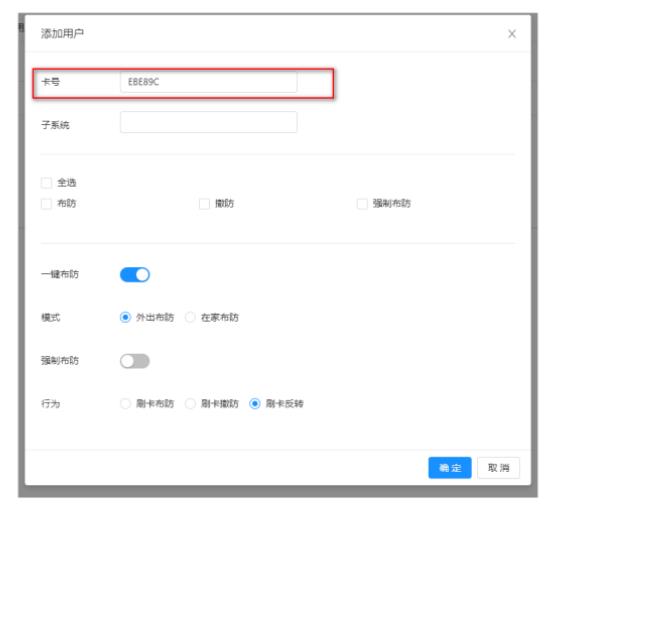This screenshot has width=645, height=640.
Task: Turn off the 一键布防 switch
Action: click(x=134, y=275)
